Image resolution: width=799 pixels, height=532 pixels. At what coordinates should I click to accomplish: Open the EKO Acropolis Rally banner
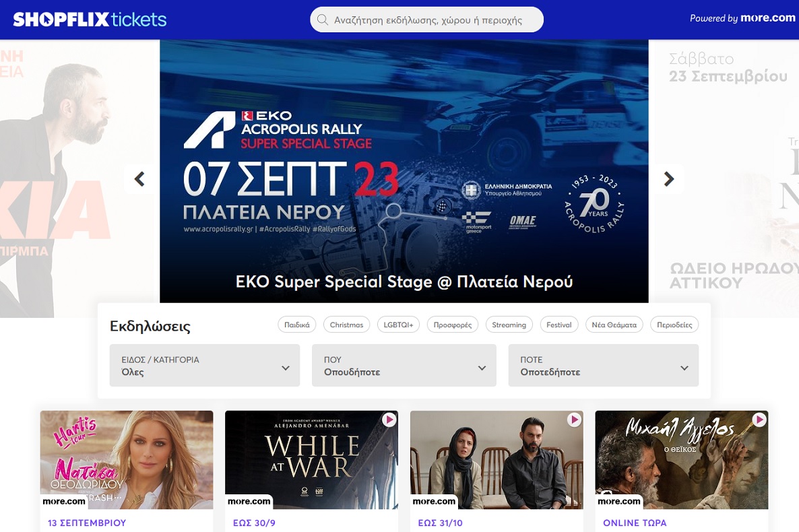coord(404,171)
